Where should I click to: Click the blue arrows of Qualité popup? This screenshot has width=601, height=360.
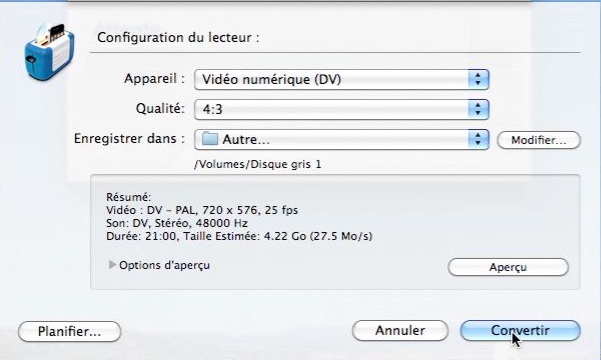pos(478,109)
